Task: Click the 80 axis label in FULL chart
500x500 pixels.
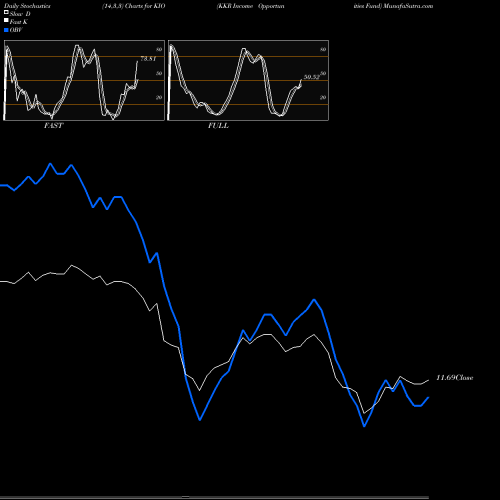Action: 323,49
